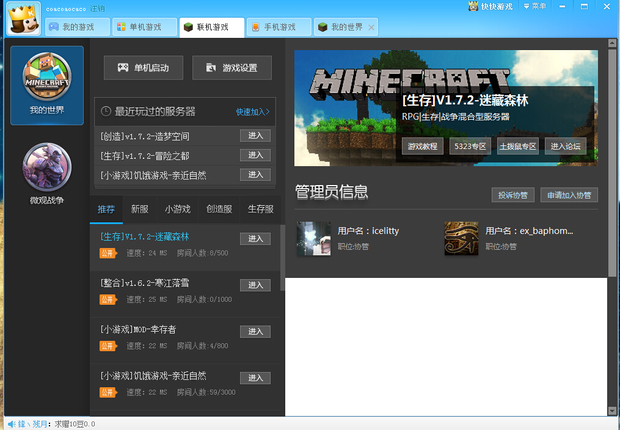This screenshot has width=620, height=430.
Task: Click the 注销 logout link
Action: point(97,8)
